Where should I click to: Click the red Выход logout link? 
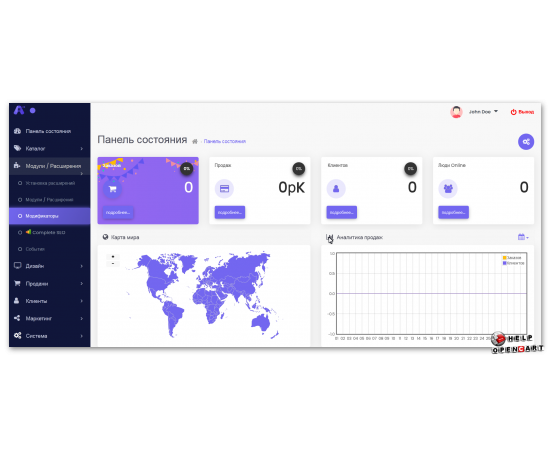tap(522, 112)
